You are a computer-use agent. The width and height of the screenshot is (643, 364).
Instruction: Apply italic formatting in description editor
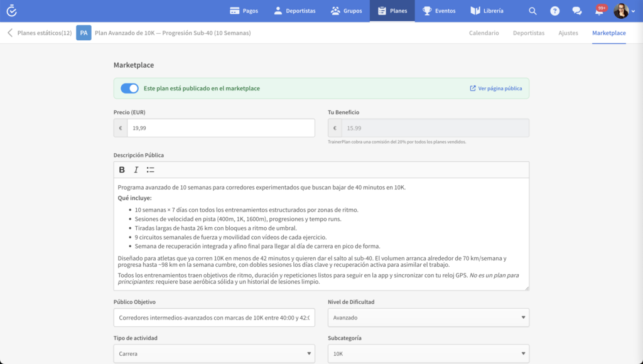point(136,169)
